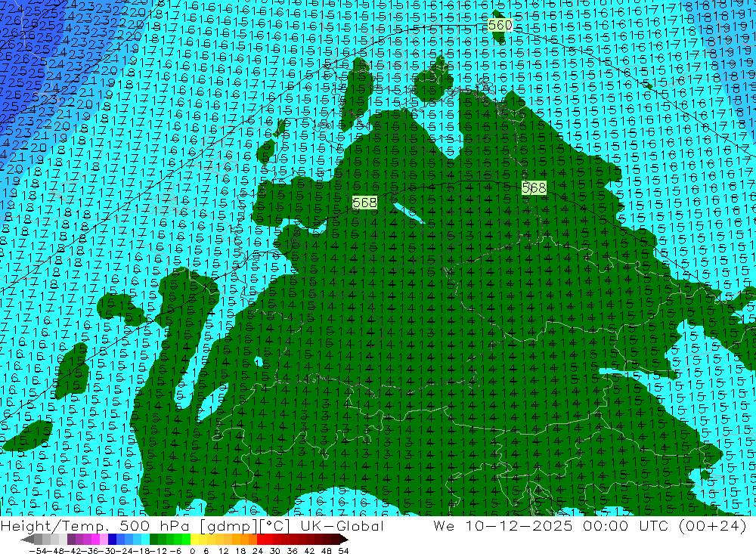Click the 24 legend value
The image size is (756, 554).
pos(258,551)
